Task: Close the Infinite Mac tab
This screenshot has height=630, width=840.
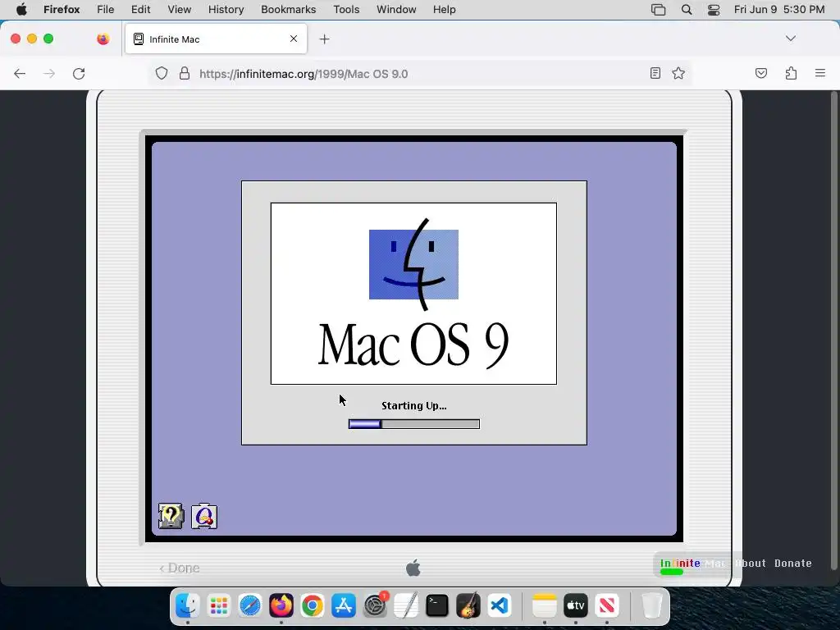Action: [x=294, y=39]
